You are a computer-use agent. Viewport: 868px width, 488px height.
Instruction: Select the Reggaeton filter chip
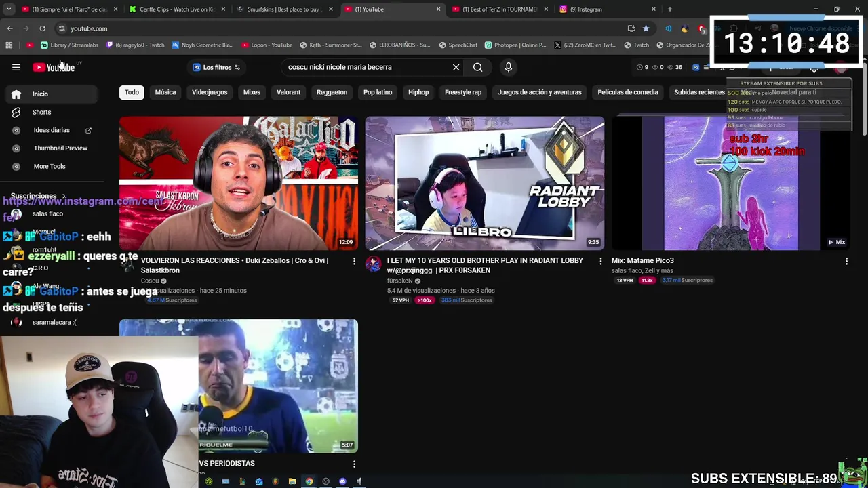click(x=332, y=92)
